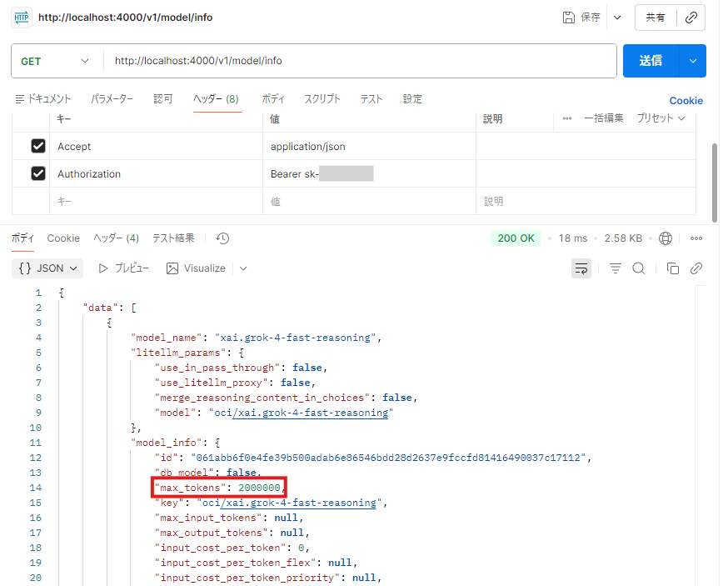The width and height of the screenshot is (728, 586).
Task: Click the filter response icon
Action: 616,268
